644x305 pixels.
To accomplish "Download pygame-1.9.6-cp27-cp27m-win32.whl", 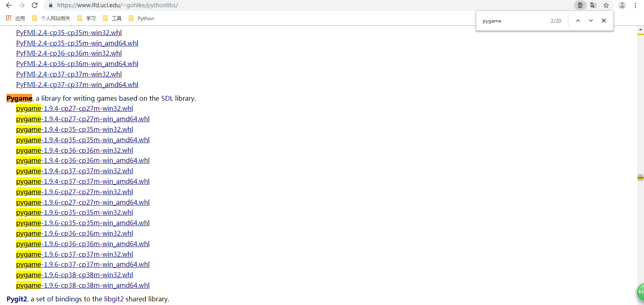I will coord(74,192).
